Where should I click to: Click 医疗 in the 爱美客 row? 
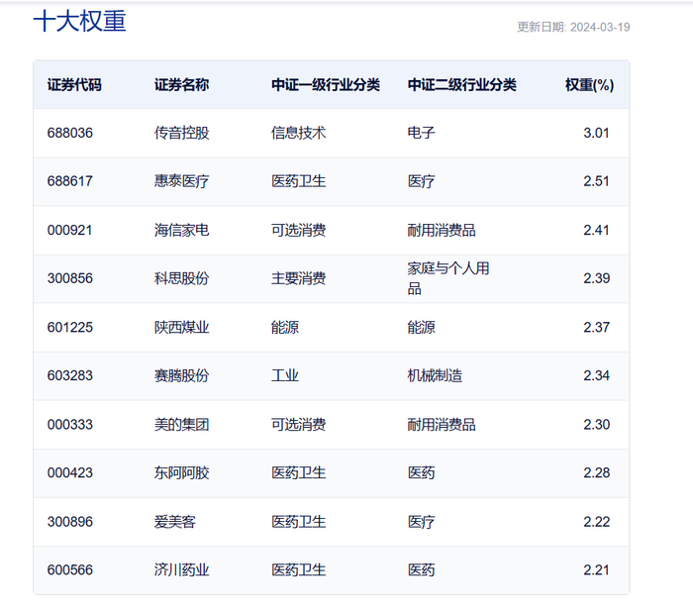pyautogui.click(x=421, y=522)
